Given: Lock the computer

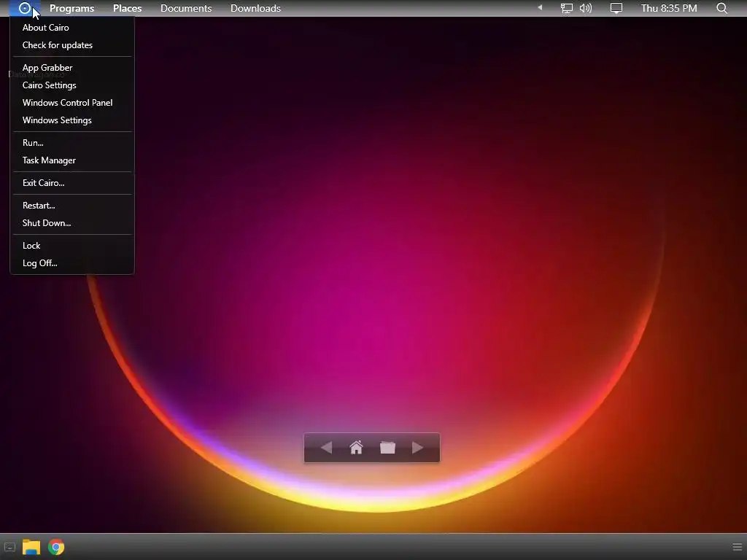Looking at the screenshot, I should pos(72,246).
